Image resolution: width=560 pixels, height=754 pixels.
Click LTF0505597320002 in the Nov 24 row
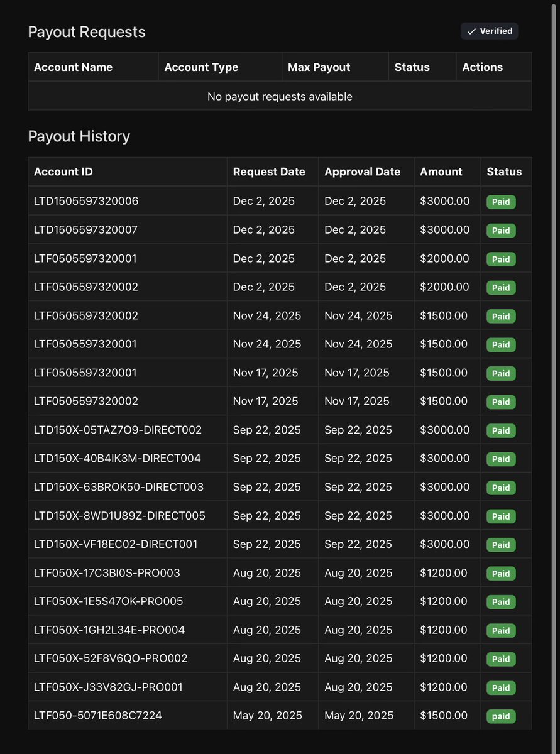click(86, 315)
